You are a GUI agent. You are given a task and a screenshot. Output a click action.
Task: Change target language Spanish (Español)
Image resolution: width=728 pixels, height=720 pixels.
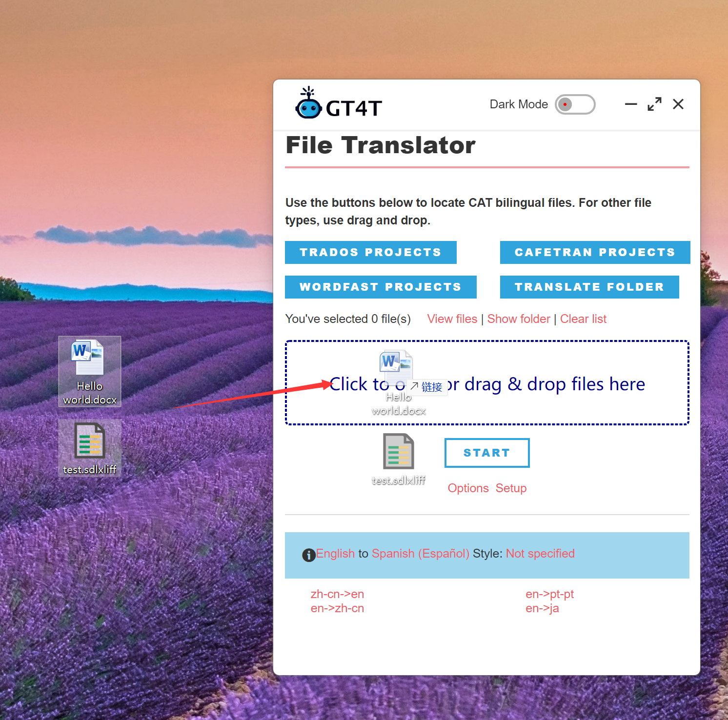420,554
